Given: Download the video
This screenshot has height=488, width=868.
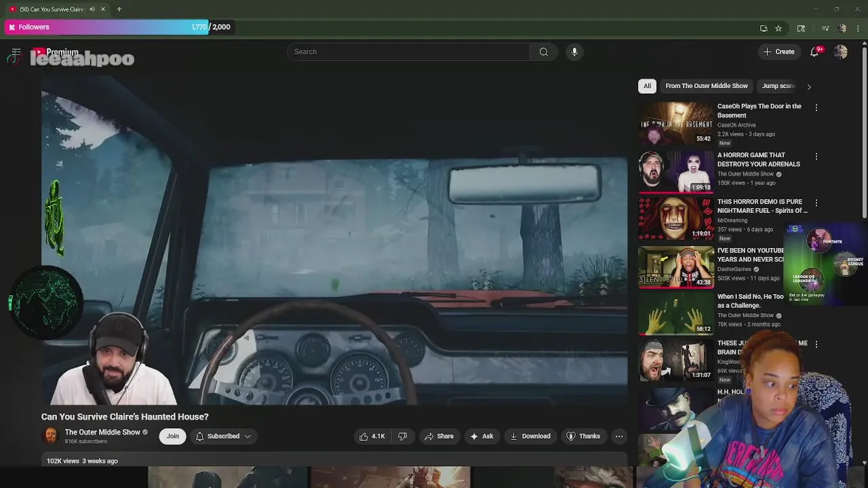Looking at the screenshot, I should (530, 436).
